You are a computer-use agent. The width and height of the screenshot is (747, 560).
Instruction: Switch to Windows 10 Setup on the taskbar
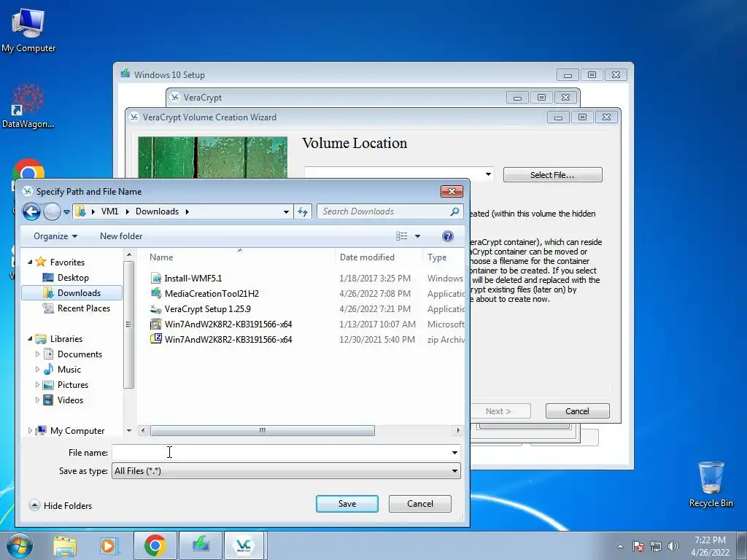tap(201, 545)
